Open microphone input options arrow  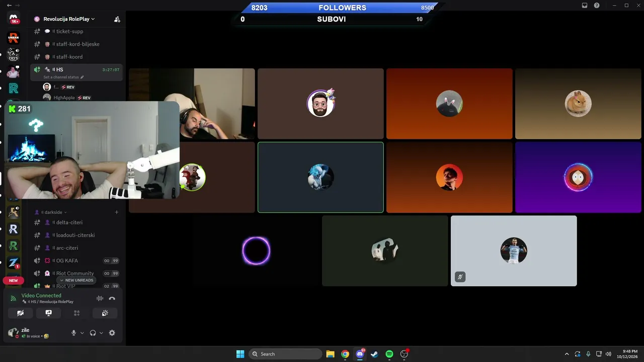pyautogui.click(x=82, y=333)
